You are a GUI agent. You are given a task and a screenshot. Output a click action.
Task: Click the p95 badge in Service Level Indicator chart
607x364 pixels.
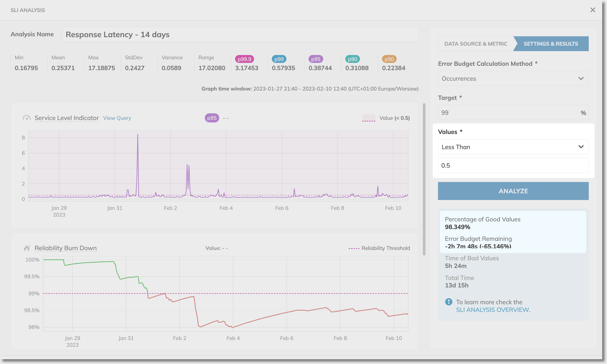pos(212,118)
